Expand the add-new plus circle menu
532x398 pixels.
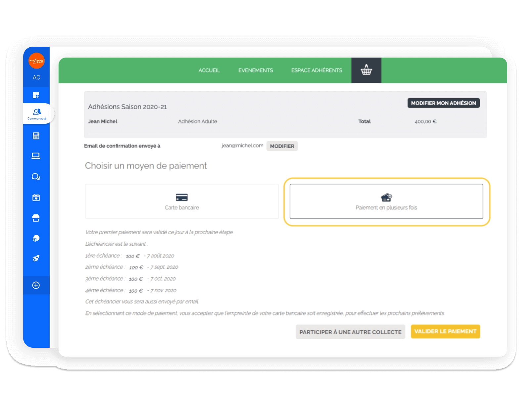(x=36, y=285)
